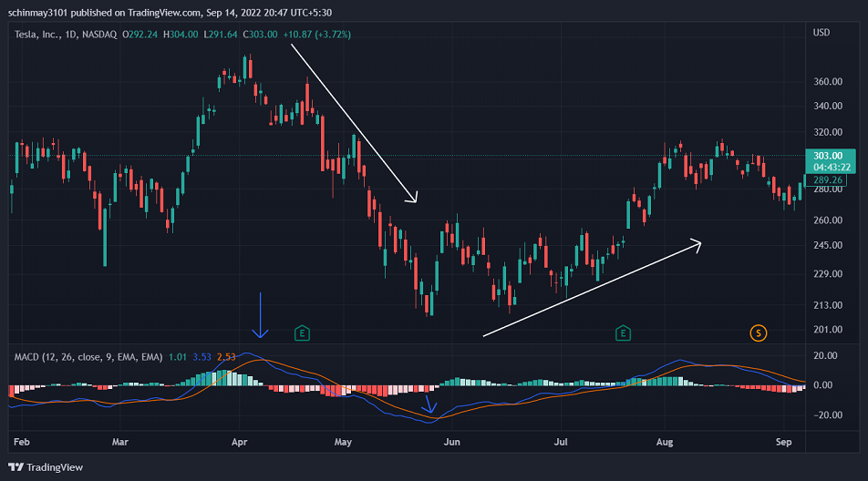
Task: Click the change value +10.87 (+3.72%)
Action: tap(317, 35)
